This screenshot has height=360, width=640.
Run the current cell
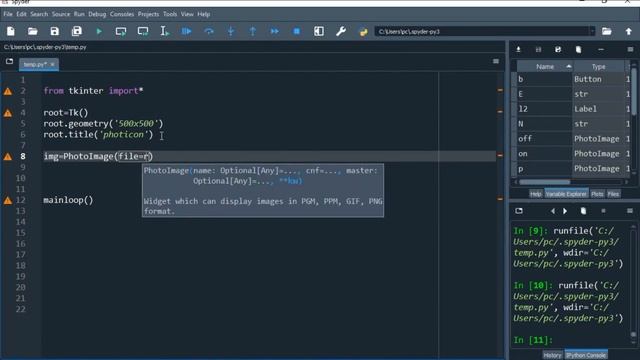[x=121, y=31]
